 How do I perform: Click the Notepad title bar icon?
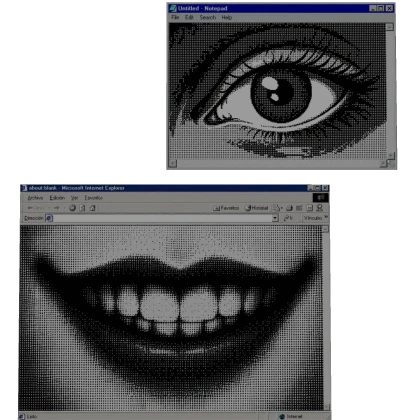pos(173,8)
